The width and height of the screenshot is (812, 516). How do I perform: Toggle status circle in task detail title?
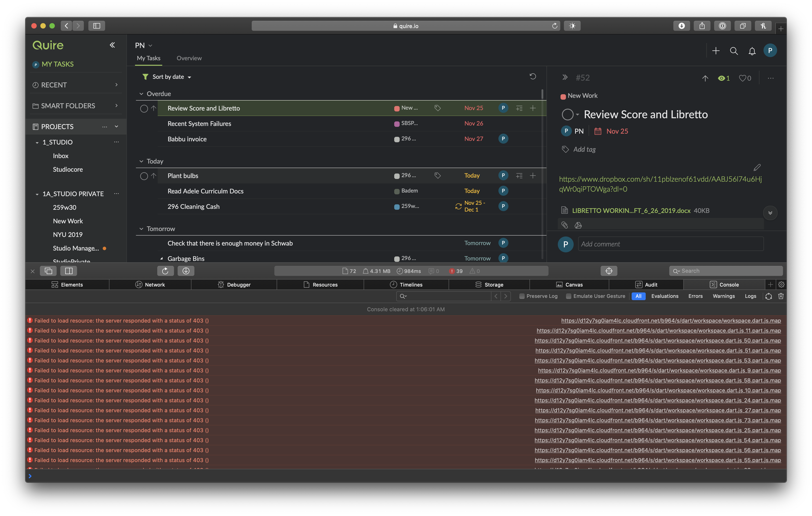(x=568, y=115)
